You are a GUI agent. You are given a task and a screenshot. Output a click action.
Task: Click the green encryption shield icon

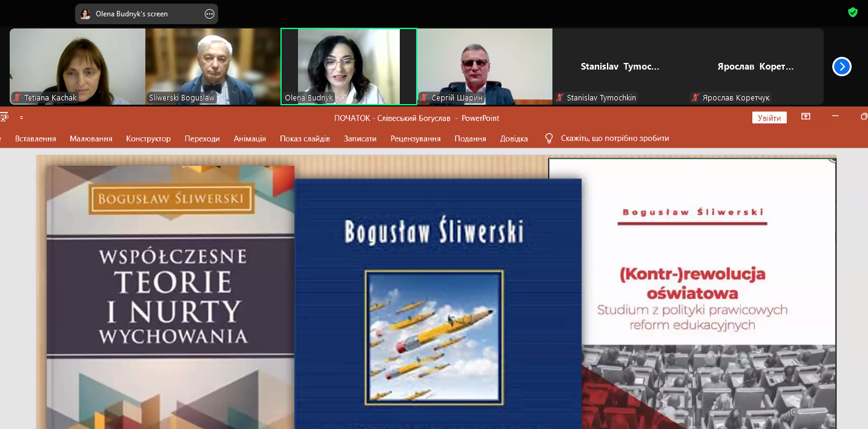(x=852, y=12)
